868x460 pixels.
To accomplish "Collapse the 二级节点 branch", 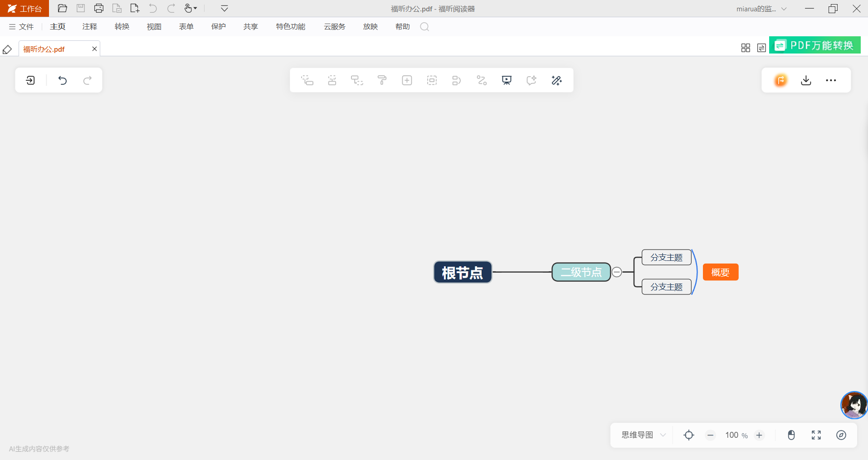I will tap(617, 272).
